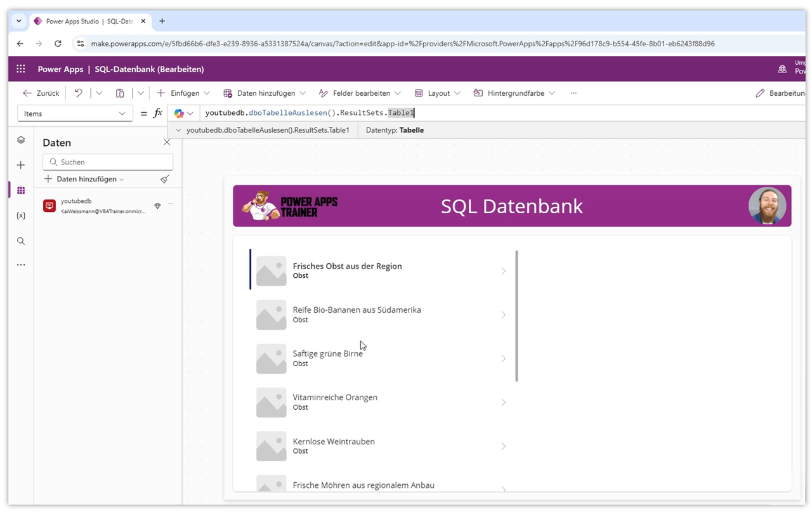
Task: Select the Vitaminreiche Orangen item
Action: click(x=379, y=402)
